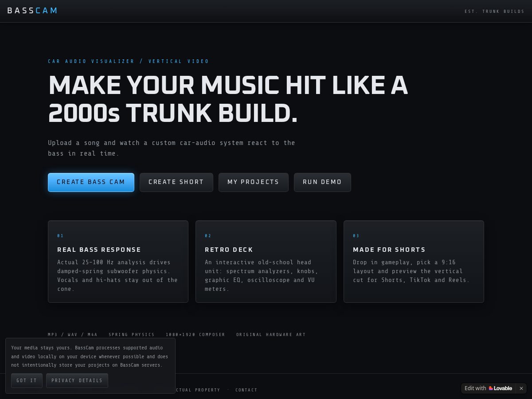Close the Edit with Lovable badge
The height and width of the screenshot is (399, 532).
[521, 388]
